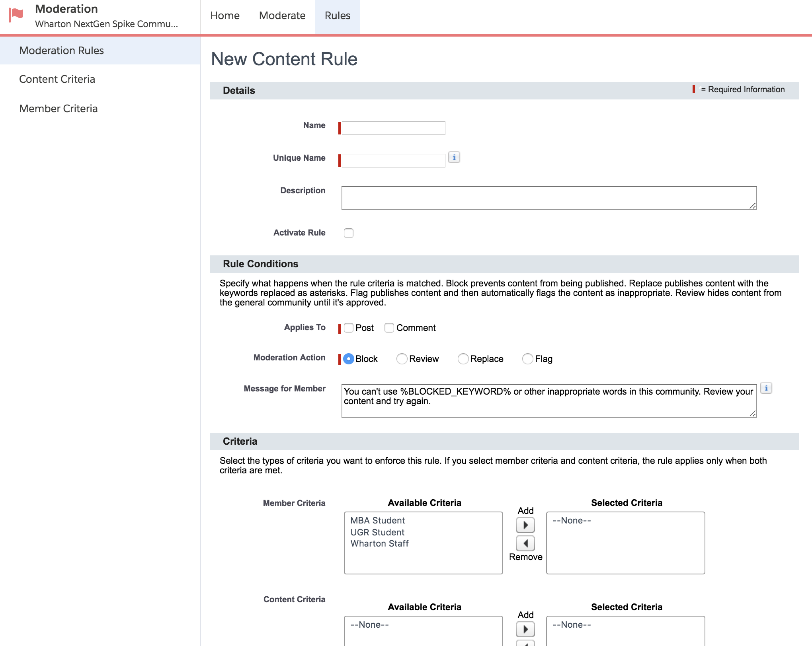Click Member Criteria Add arrow button
The image size is (812, 646).
tap(525, 525)
